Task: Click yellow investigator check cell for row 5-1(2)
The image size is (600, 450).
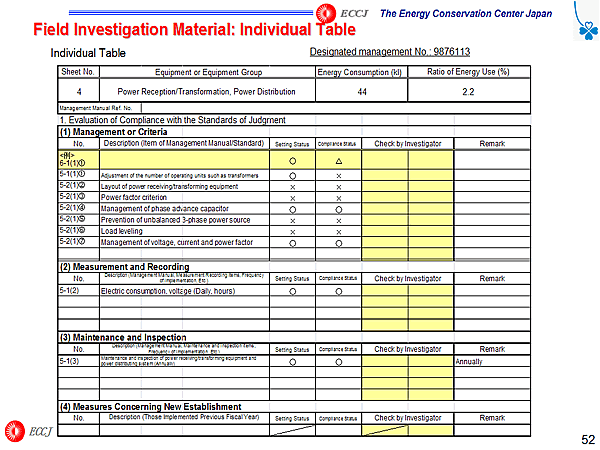Action: (x=408, y=291)
